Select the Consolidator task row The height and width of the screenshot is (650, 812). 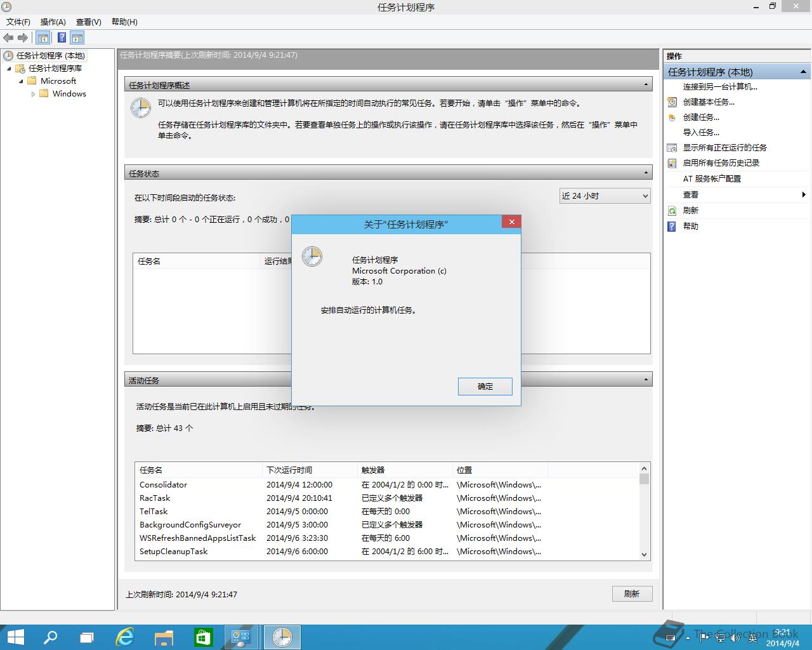[x=387, y=485]
